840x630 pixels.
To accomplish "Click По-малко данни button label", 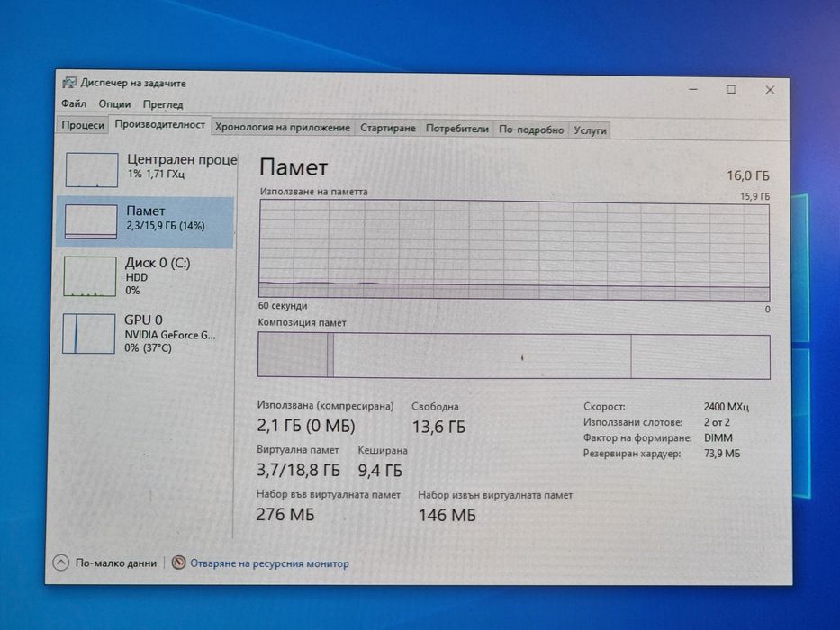I will (116, 563).
